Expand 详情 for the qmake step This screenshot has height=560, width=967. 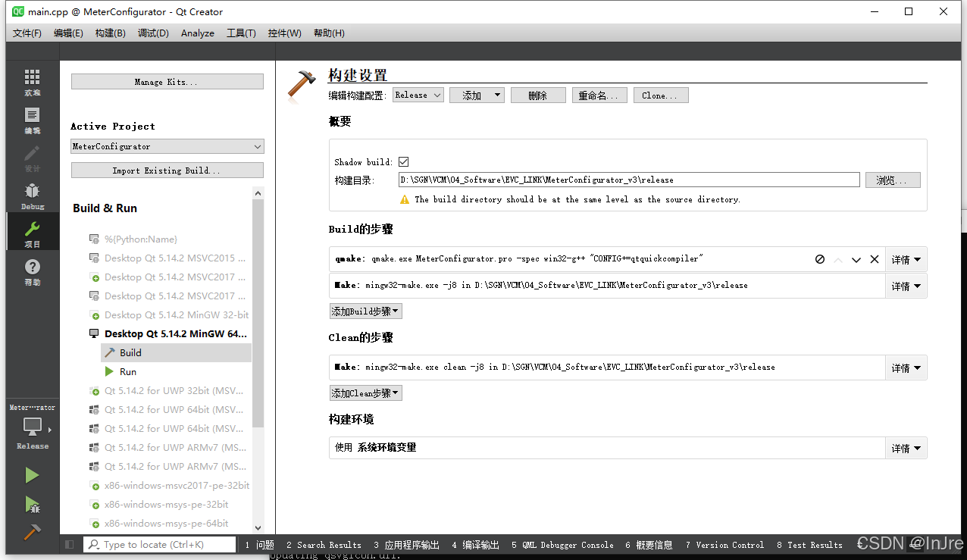(x=906, y=259)
